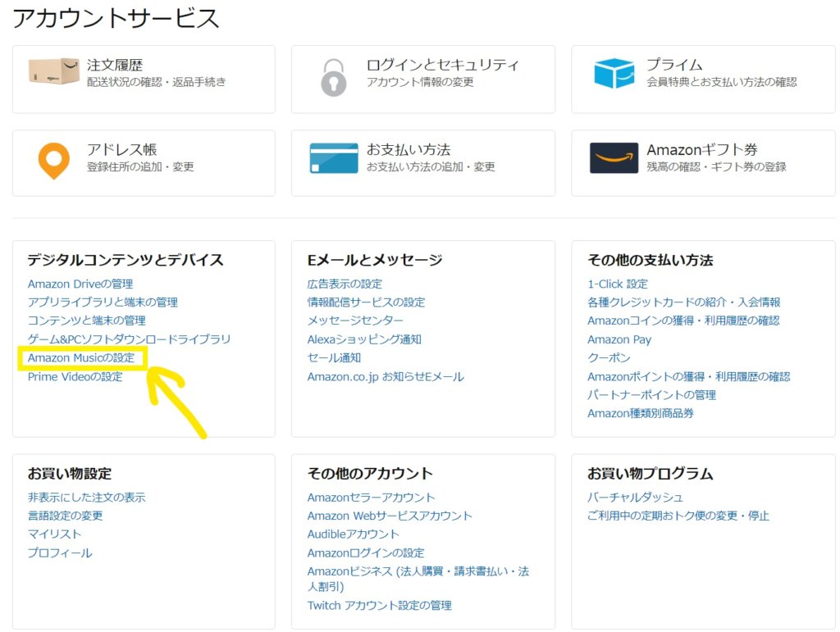The height and width of the screenshot is (632, 840).
Task: Open メッセージセンター link
Action: point(355,321)
